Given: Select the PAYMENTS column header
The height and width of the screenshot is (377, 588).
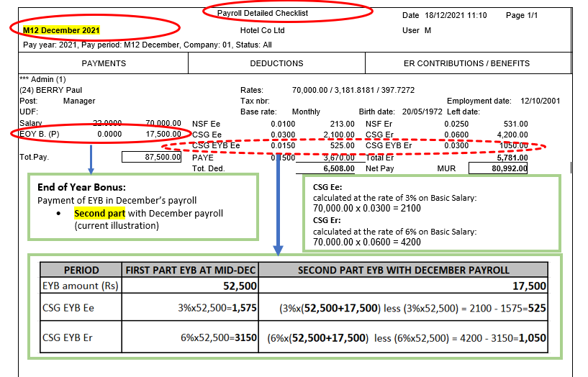Looking at the screenshot, I should click(x=104, y=63).
